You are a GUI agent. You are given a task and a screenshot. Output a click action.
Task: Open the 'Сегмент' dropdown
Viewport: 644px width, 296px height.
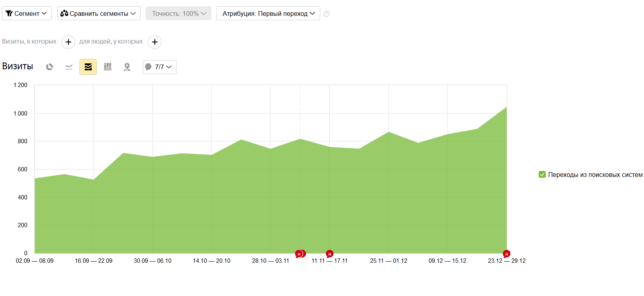27,13
